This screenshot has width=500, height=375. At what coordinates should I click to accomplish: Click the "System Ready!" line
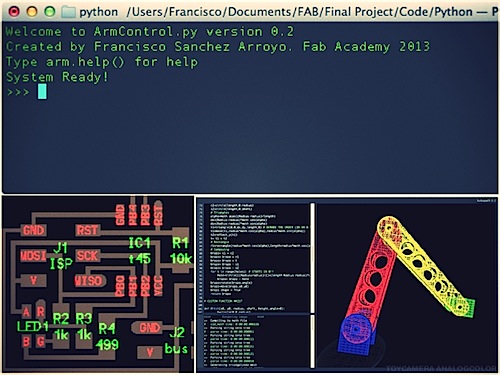57,77
